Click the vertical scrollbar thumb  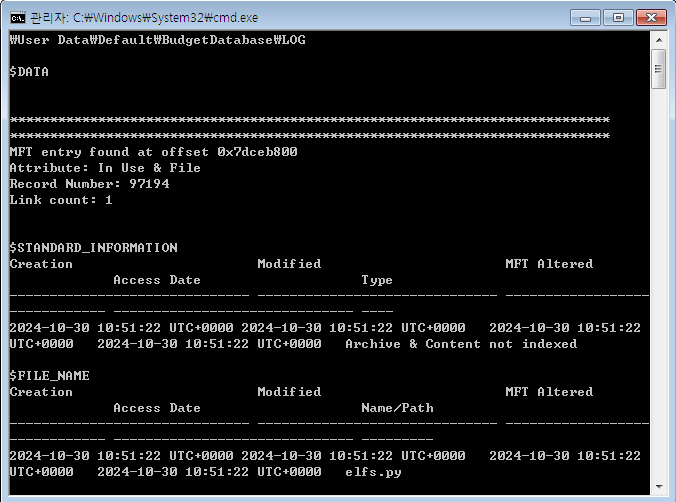[659, 69]
